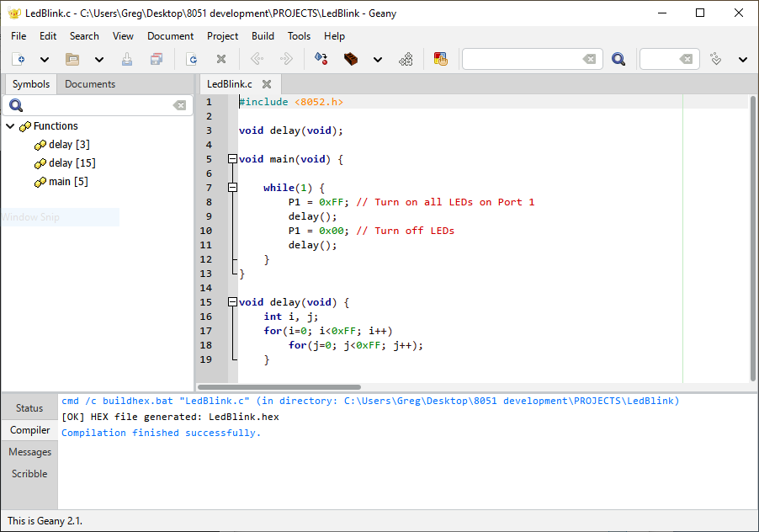Click the Save file toolbar icon

pyautogui.click(x=127, y=59)
